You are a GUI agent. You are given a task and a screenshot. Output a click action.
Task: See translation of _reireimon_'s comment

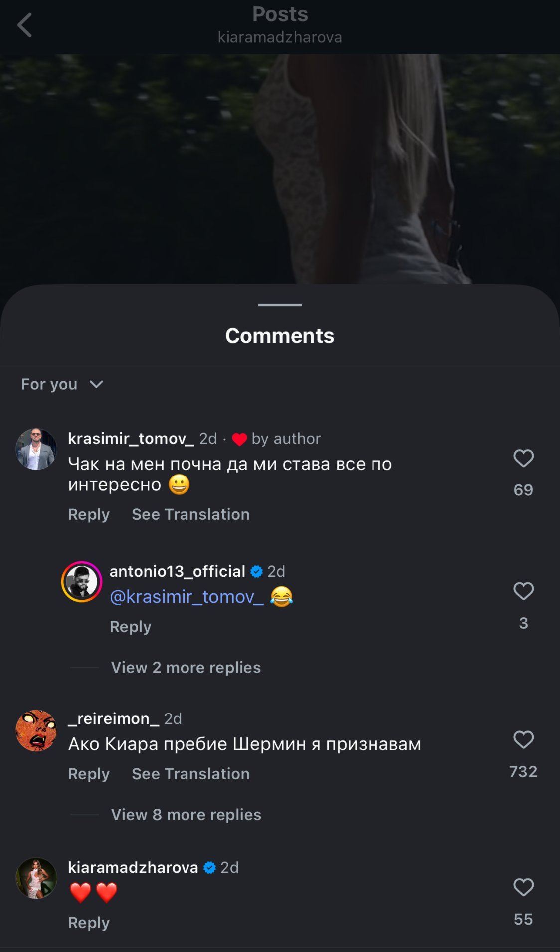click(x=190, y=774)
